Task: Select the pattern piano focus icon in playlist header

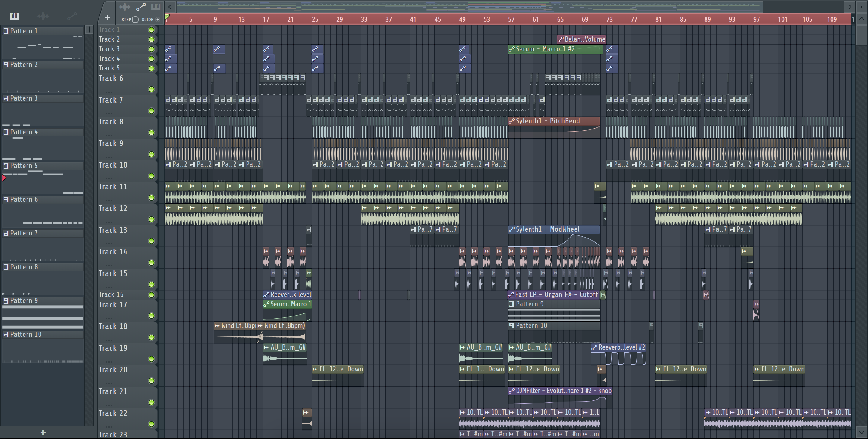Action: [x=156, y=7]
